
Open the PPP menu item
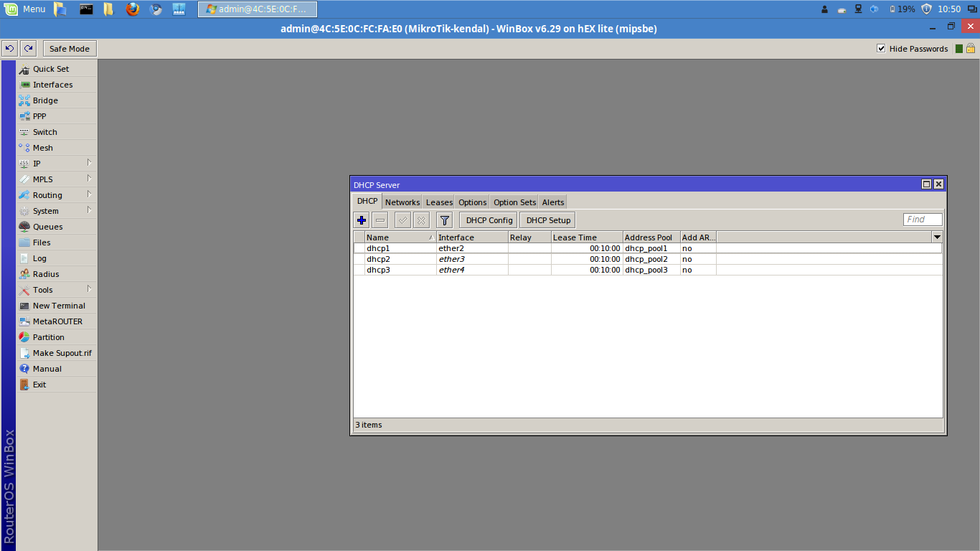[x=57, y=116]
